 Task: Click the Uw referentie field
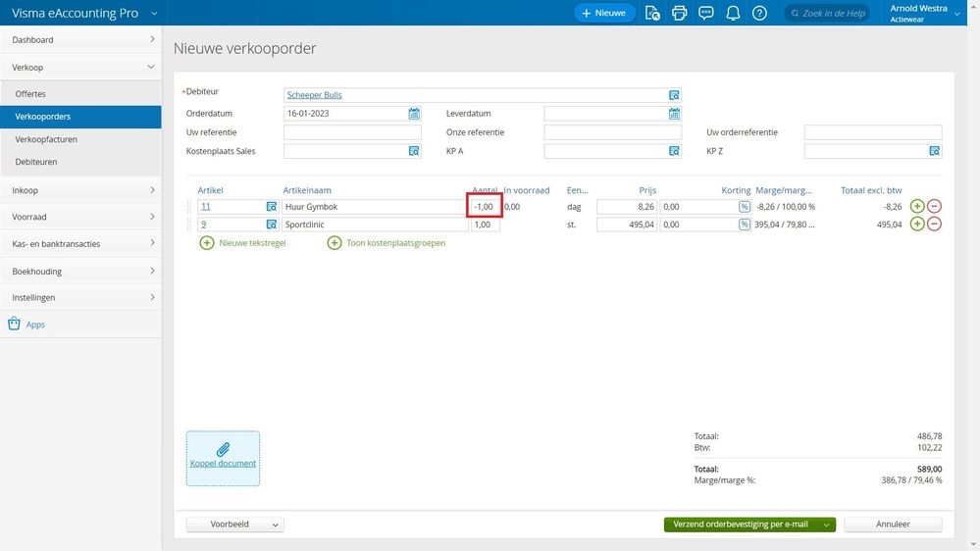pyautogui.click(x=352, y=132)
